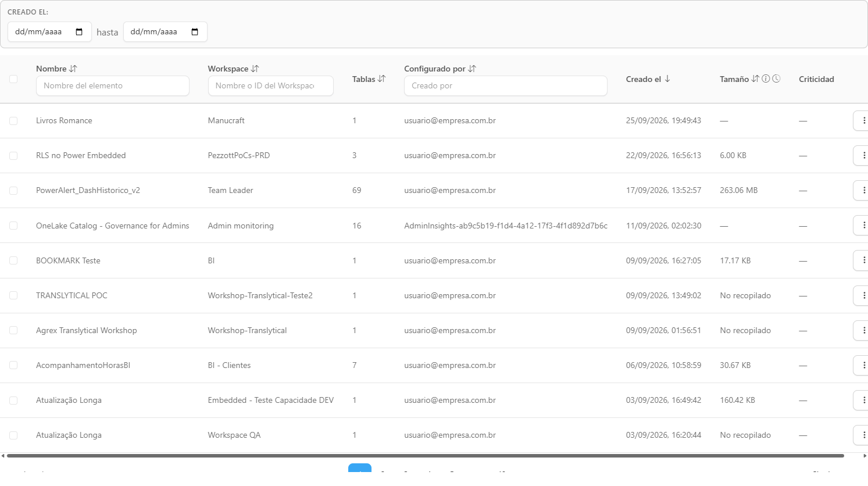The width and height of the screenshot is (868, 486).
Task: Click the '263.06 MB' size value
Action: (x=738, y=191)
